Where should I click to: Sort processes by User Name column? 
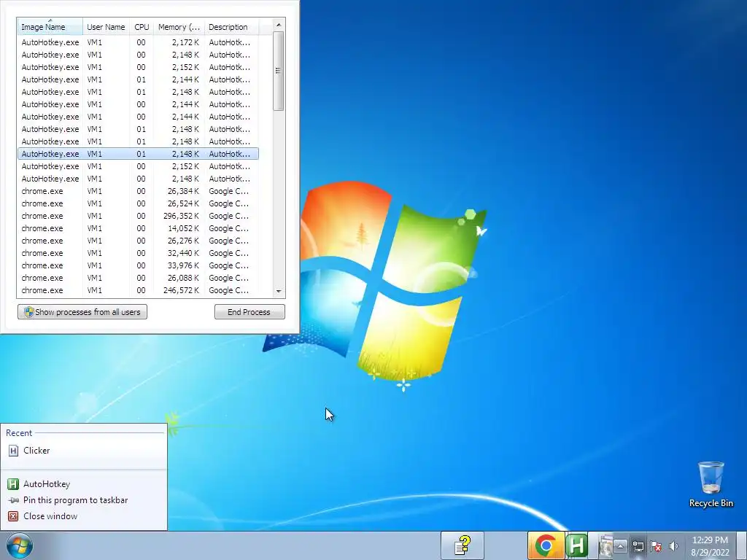106,27
